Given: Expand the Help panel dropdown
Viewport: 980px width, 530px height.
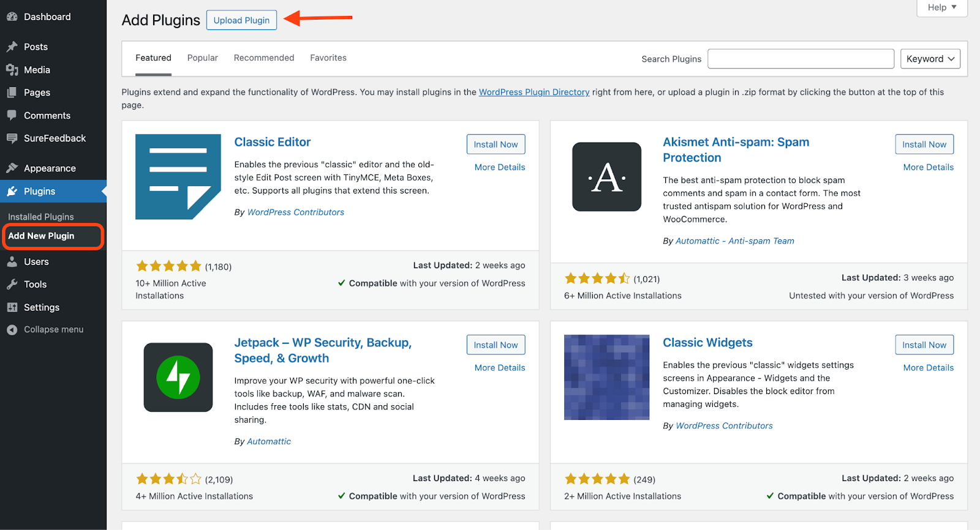Looking at the screenshot, I should click(x=942, y=7).
